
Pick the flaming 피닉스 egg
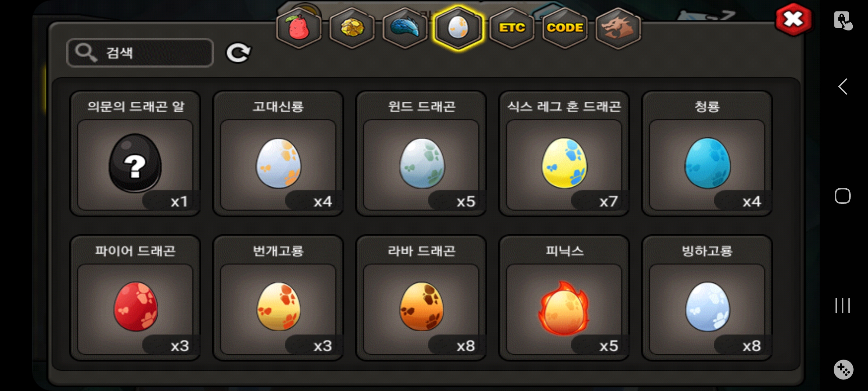[x=564, y=298]
